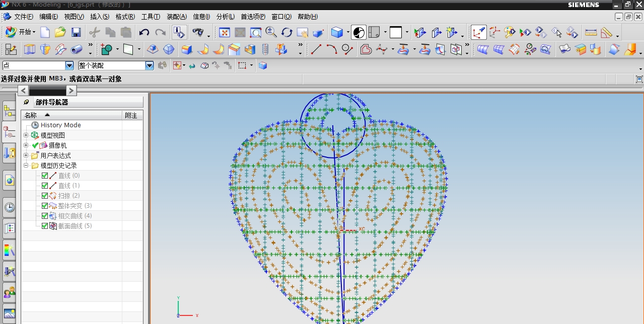Screen dimensions: 644x324
Task: Collapse the 模型历史记录 tree node
Action: click(x=26, y=166)
